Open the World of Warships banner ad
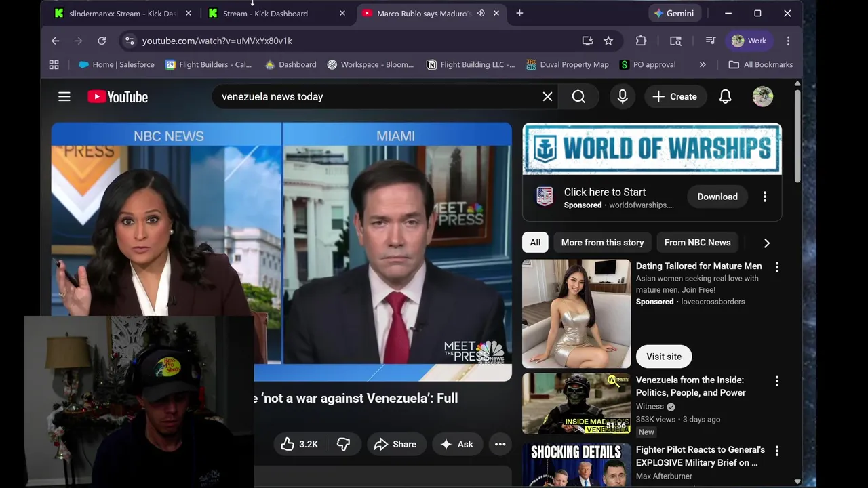Screen dimensions: 868x488 tap(652, 149)
